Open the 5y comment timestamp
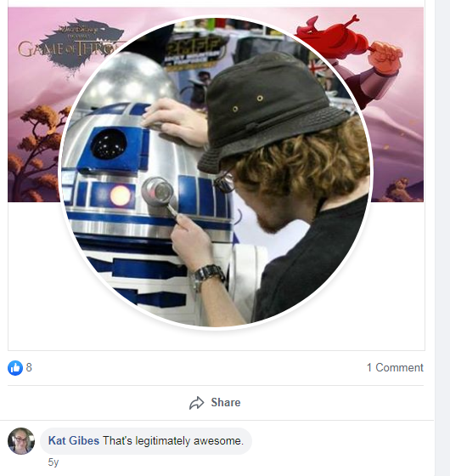Image resolution: width=450 pixels, height=476 pixels. click(x=53, y=462)
